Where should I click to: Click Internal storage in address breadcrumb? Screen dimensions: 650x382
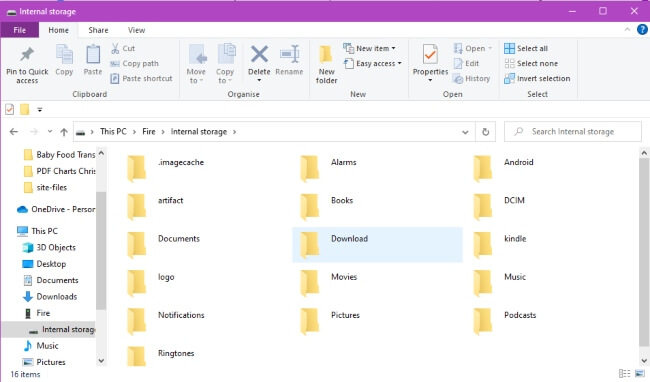pyautogui.click(x=199, y=132)
